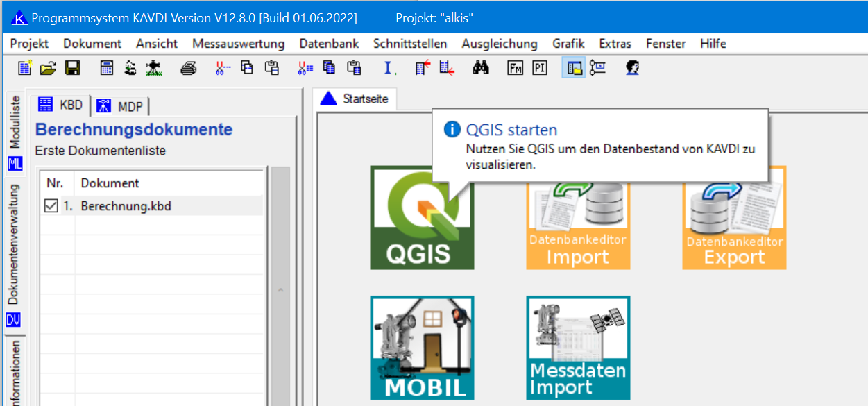
Task: Click the Fm toolbar icon
Action: (x=516, y=68)
